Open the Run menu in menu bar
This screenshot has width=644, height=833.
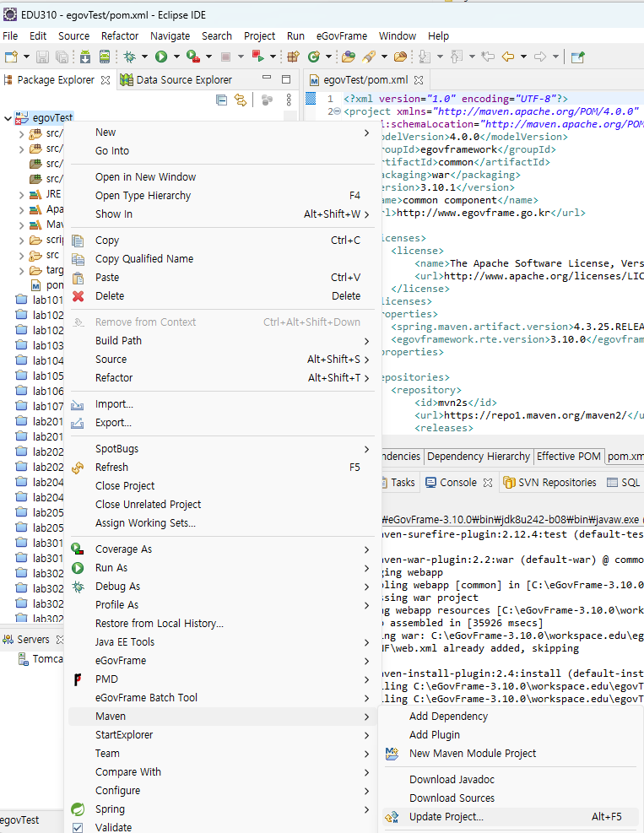[295, 35]
